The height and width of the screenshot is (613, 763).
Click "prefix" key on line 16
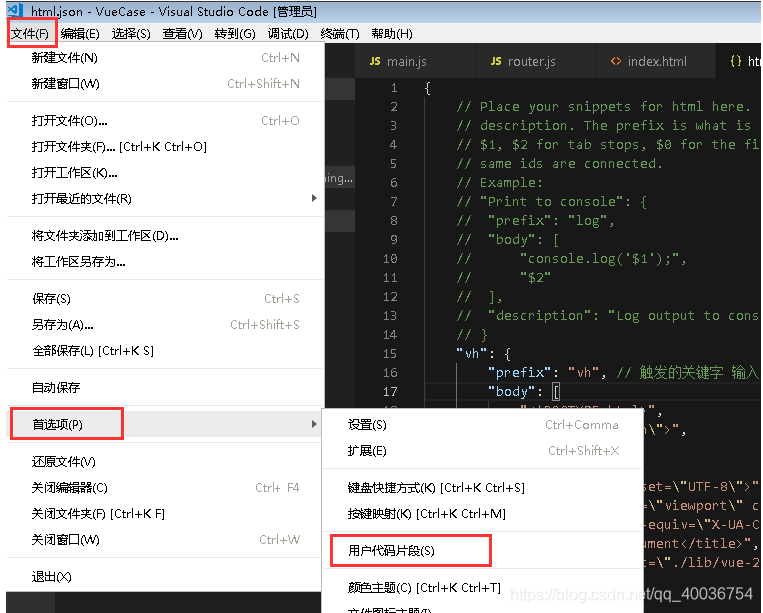point(520,373)
